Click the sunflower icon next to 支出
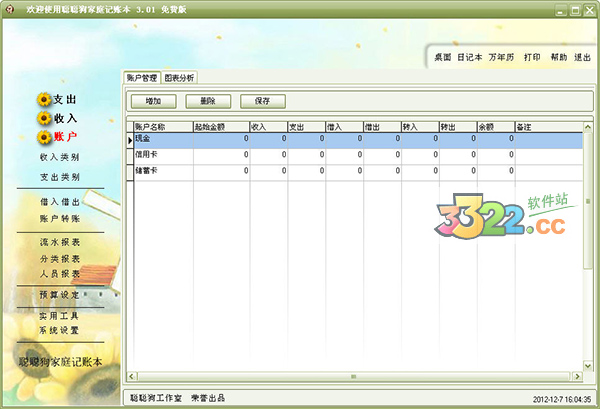Image resolution: width=600 pixels, height=409 pixels. coord(44,99)
